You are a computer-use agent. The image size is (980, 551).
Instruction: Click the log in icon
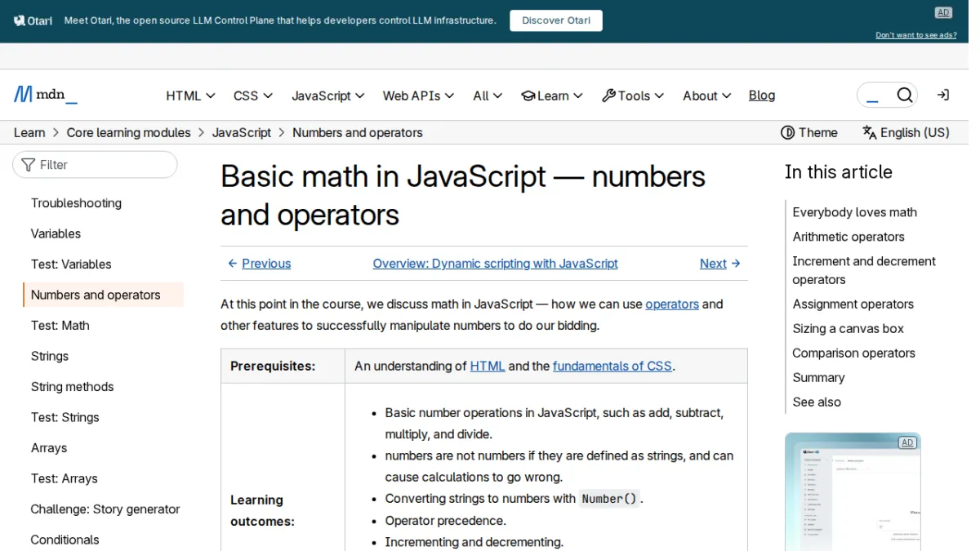point(942,96)
